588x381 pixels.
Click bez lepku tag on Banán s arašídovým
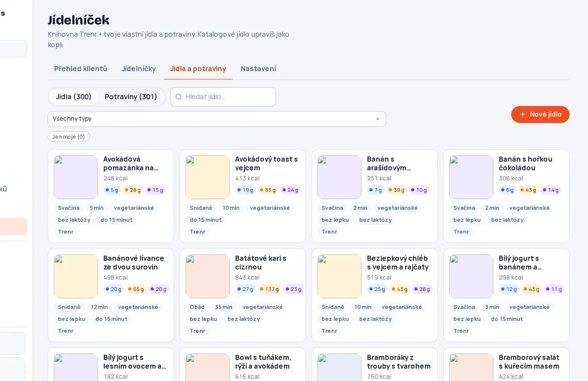[335, 220]
